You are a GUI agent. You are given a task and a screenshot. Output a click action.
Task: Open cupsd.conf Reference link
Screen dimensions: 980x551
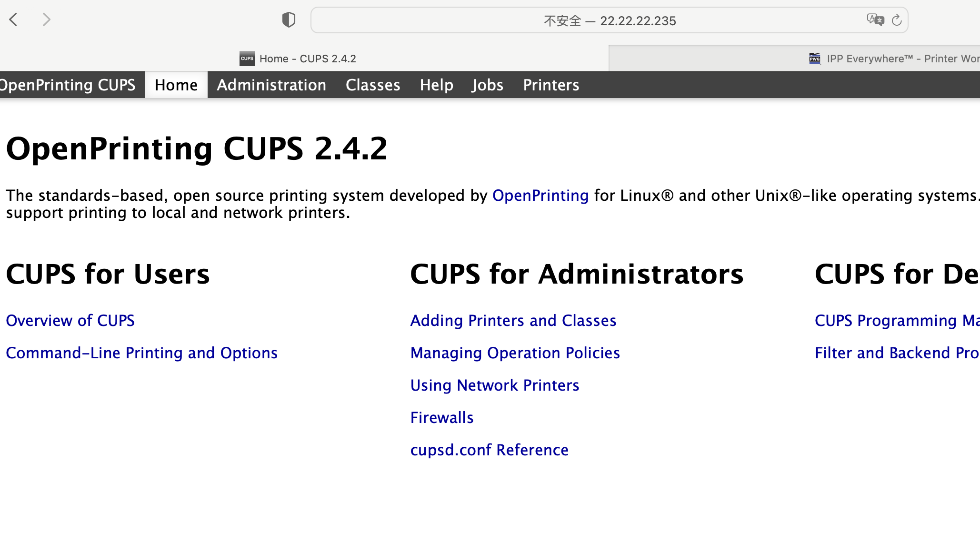pyautogui.click(x=490, y=450)
